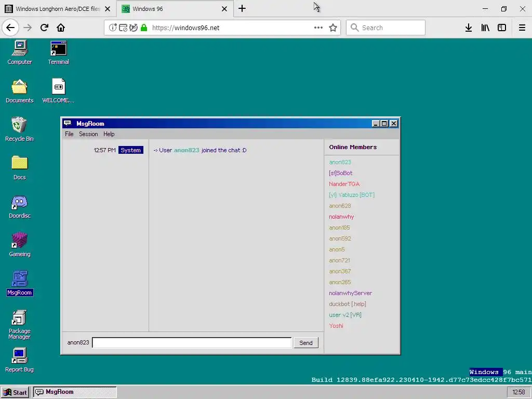This screenshot has height=399, width=532.
Task: Open a new browser tab with plus
Action: [x=242, y=8]
